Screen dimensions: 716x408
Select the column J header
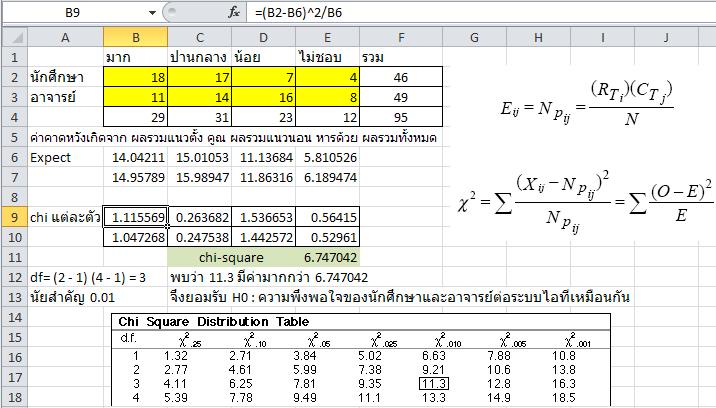coord(664,36)
